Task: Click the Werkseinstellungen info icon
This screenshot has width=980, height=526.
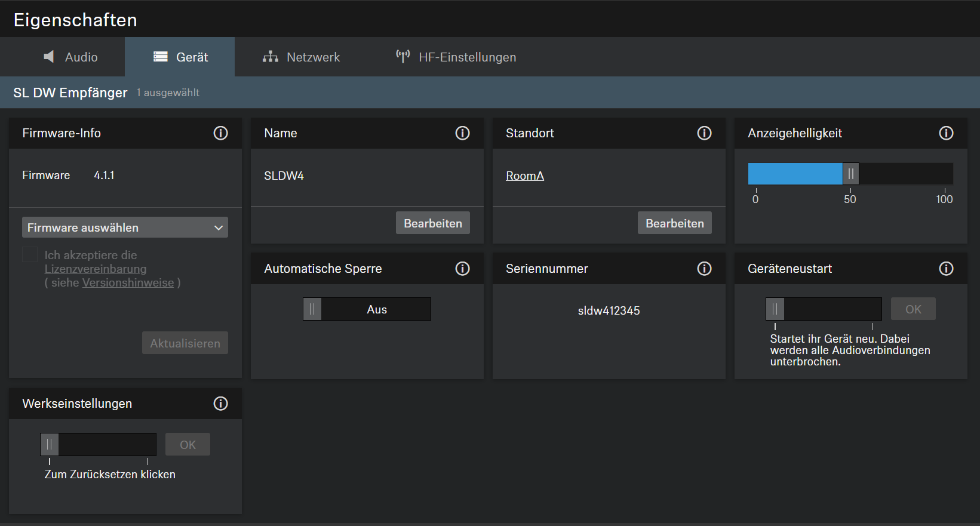Action: coord(220,404)
